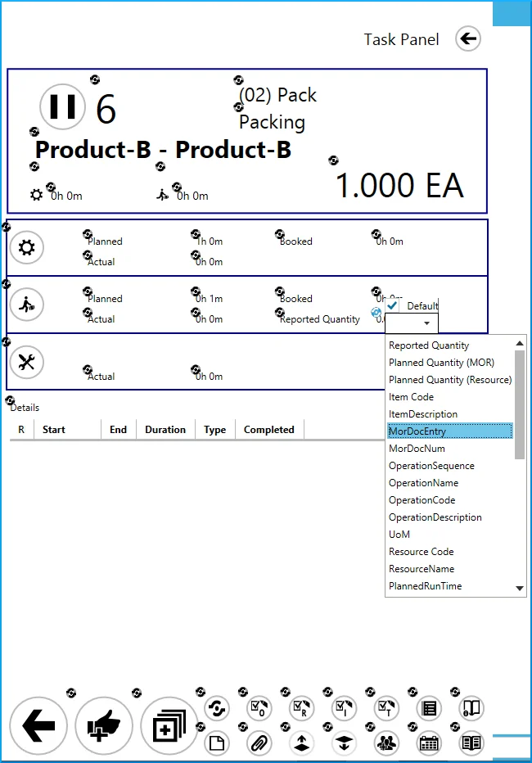The width and height of the screenshot is (532, 763).
Task: Click the gear icon in the run time row
Action: [27, 248]
